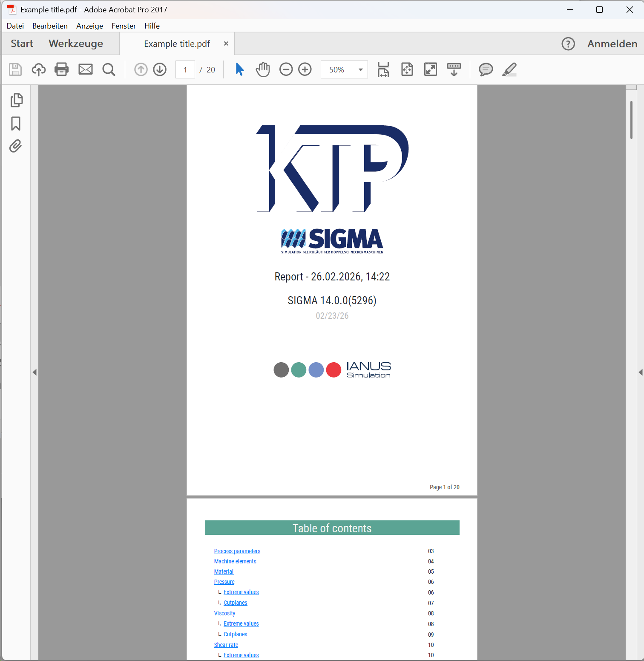Switch to the Start tab

pyautogui.click(x=22, y=43)
